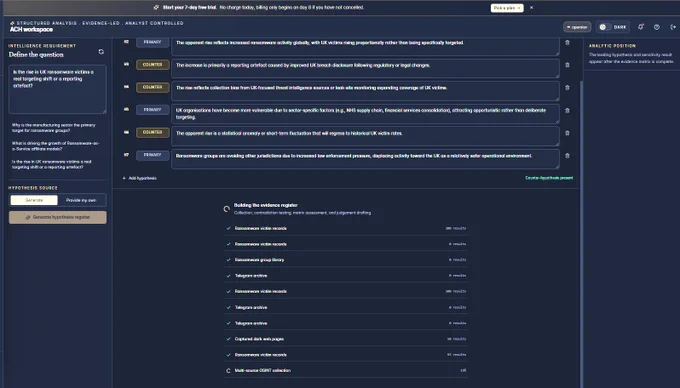
Task: Delete the H4 collection bias hypothesis
Action: (567, 88)
